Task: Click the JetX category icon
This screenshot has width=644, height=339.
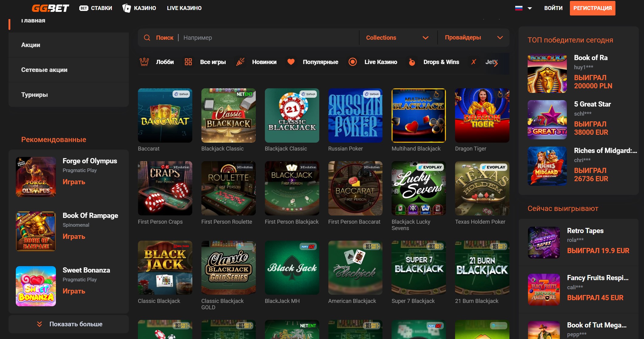Action: (474, 62)
